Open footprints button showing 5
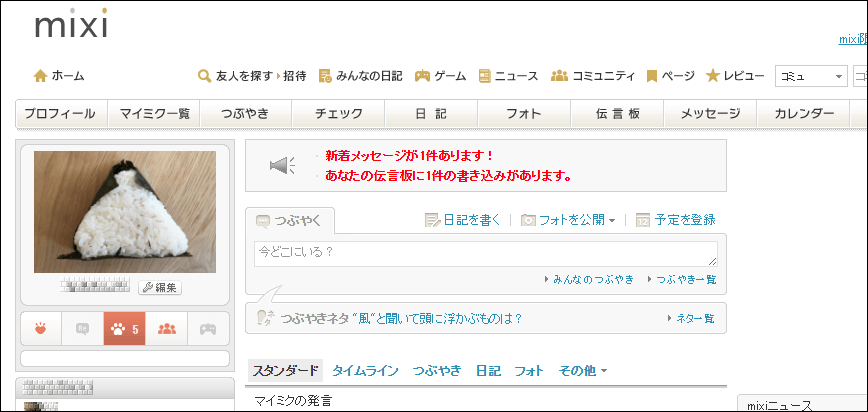The height and width of the screenshot is (412, 868). click(x=125, y=328)
